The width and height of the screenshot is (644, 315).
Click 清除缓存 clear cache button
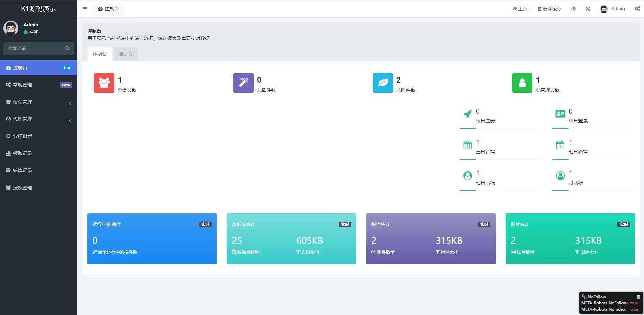549,9
